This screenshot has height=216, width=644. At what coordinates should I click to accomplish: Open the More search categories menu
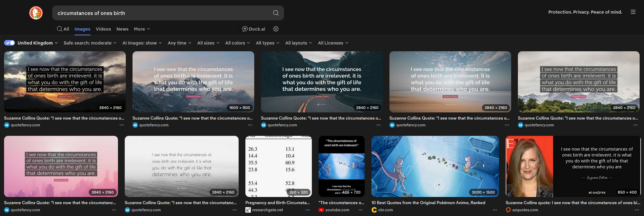(142, 29)
